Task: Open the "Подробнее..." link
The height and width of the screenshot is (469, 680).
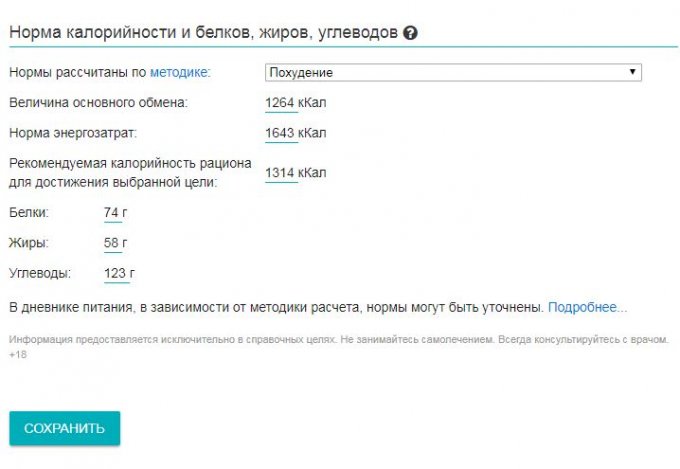Action: (587, 306)
